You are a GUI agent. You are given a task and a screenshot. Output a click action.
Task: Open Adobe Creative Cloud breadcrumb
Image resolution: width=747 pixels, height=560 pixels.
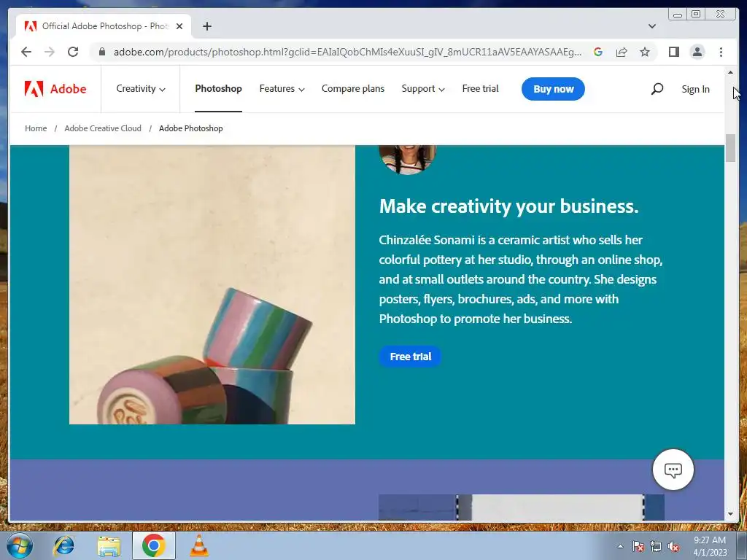[x=103, y=128]
